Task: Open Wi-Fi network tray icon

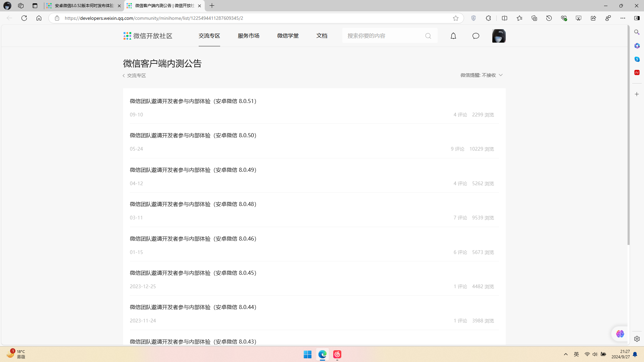Action: coord(587,354)
